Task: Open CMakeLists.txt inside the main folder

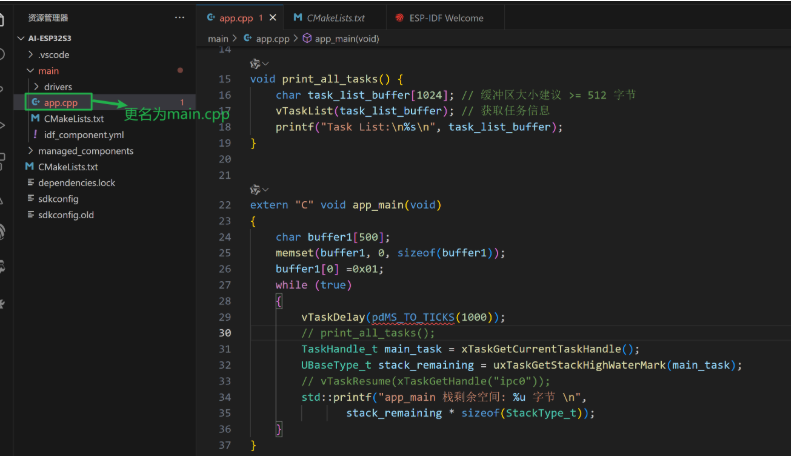Action: [74, 119]
